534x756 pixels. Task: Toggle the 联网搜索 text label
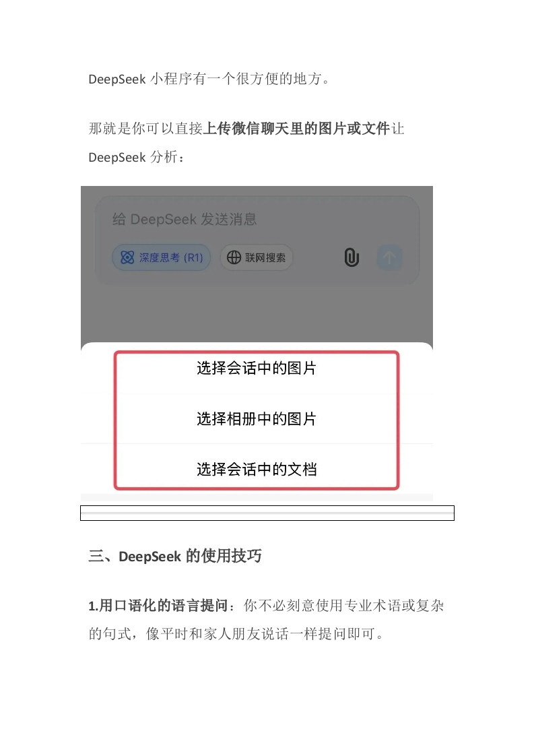[265, 258]
